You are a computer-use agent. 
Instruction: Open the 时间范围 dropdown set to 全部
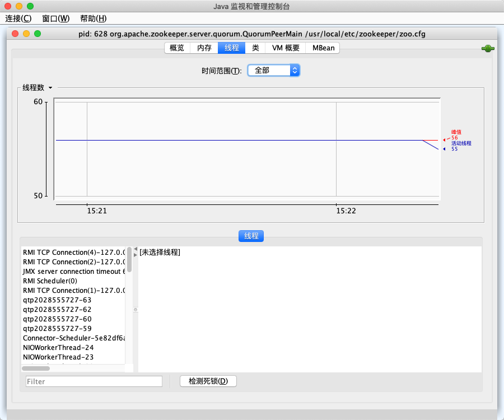point(273,71)
